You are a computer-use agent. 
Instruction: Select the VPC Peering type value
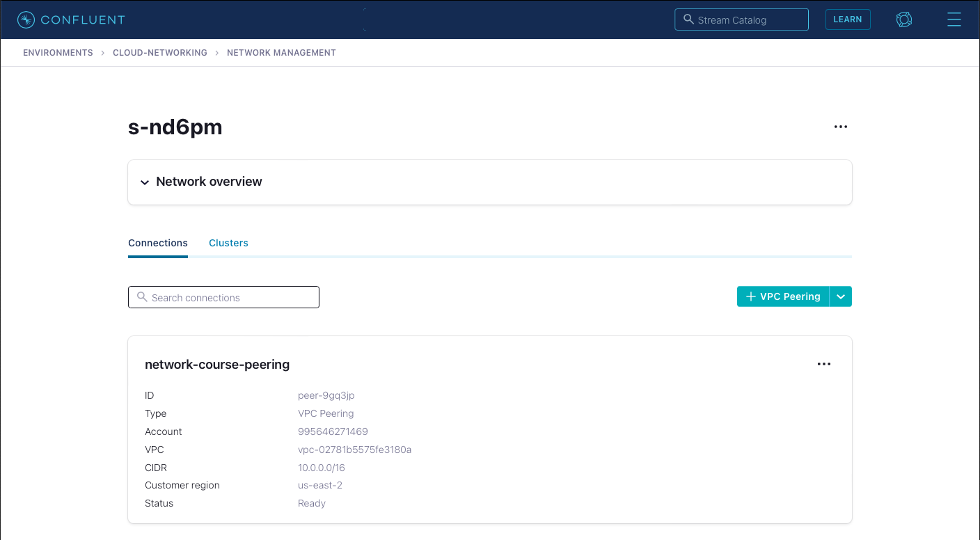click(326, 413)
